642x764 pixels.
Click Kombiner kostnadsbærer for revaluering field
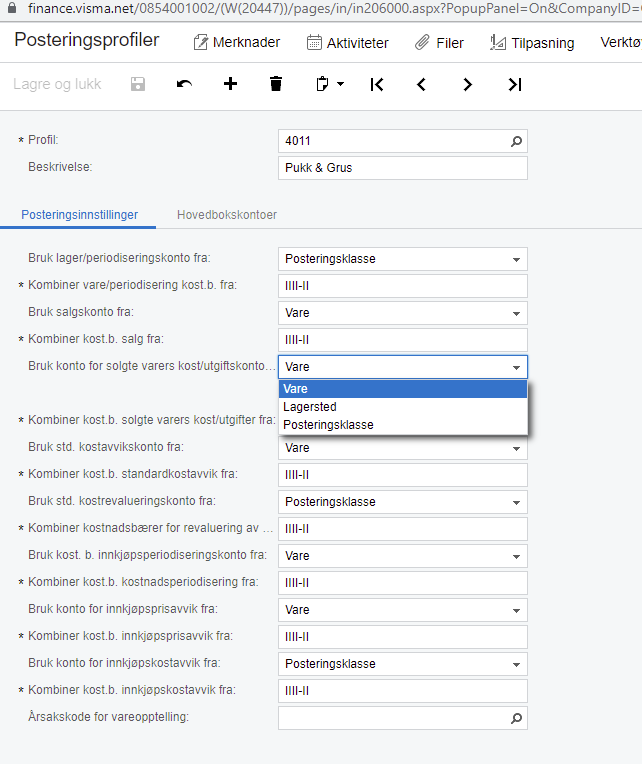[403, 529]
